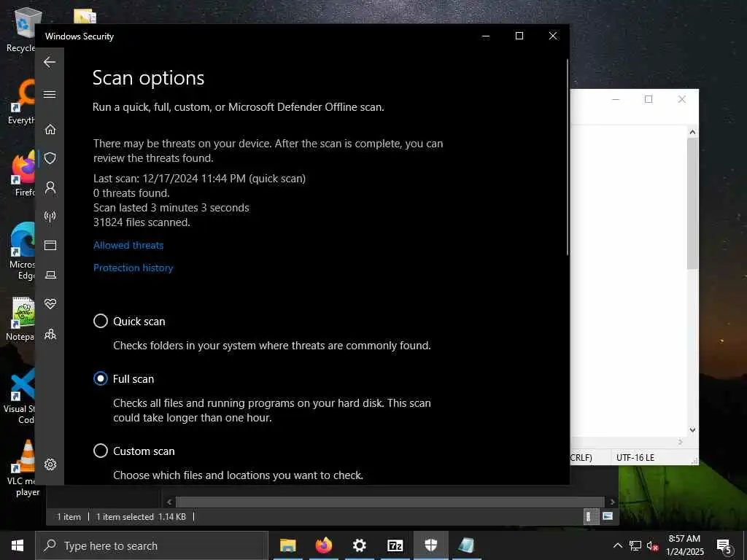Click the Notepad window vertical scrollbar thumb

point(692,204)
